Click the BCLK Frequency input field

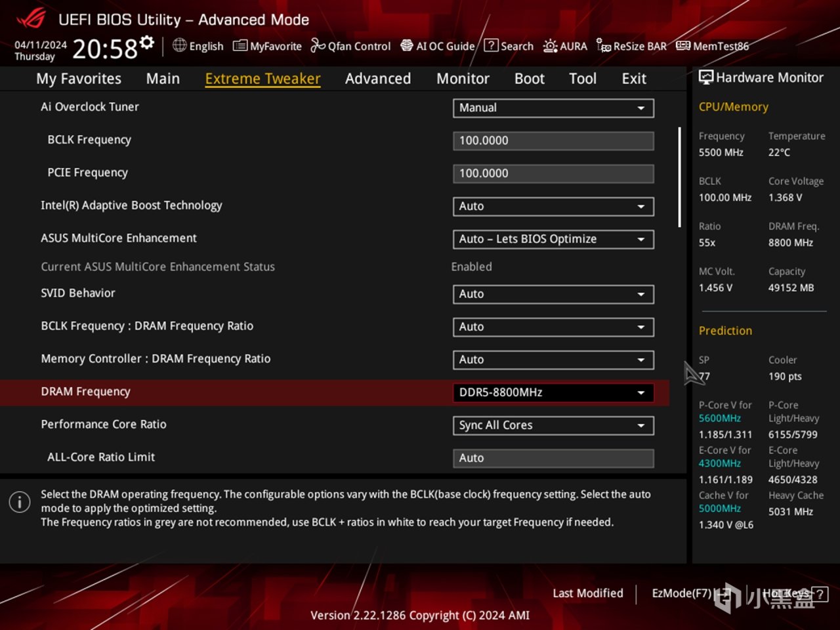click(553, 140)
